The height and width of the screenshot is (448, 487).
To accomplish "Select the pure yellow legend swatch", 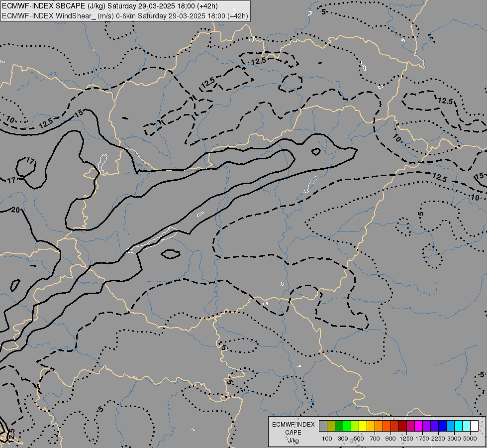I will point(363,426).
